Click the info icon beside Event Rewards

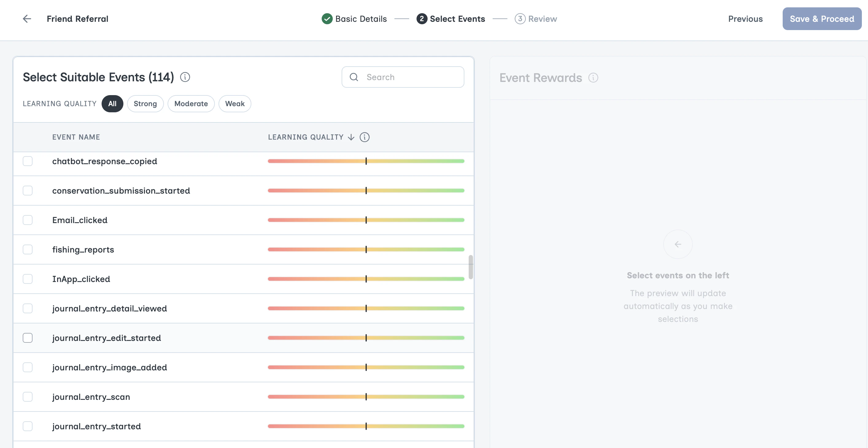coord(593,78)
